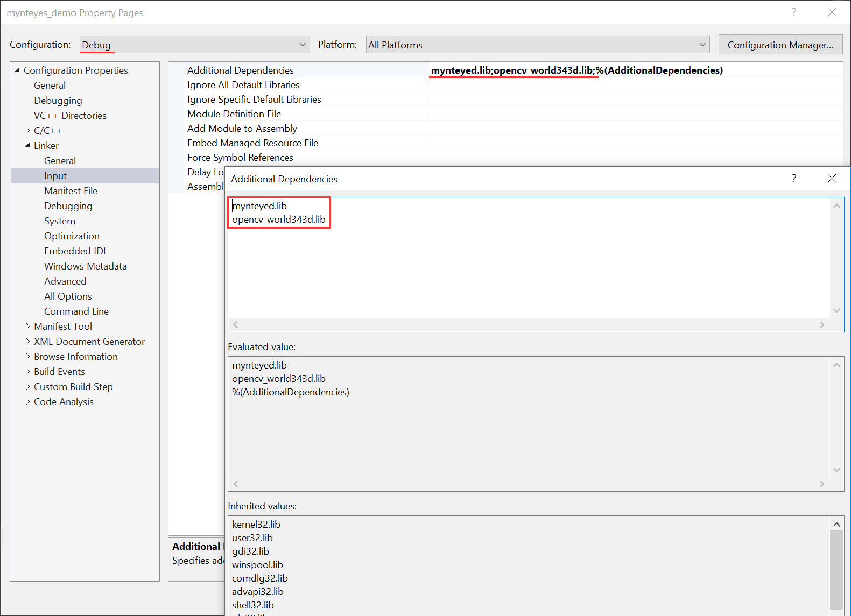Click the Evaluated value scrollbar down arrow
This screenshot has width=851, height=616.
pos(836,470)
